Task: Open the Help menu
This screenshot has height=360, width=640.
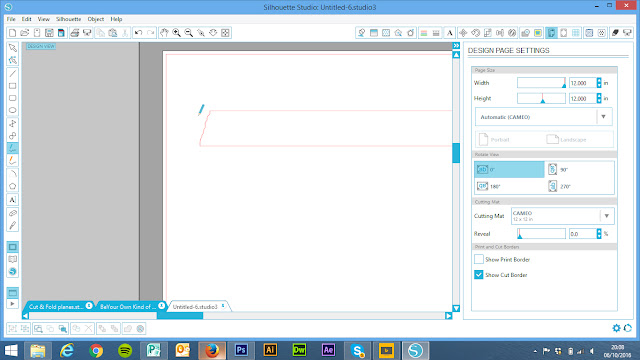Action: pyautogui.click(x=116, y=19)
